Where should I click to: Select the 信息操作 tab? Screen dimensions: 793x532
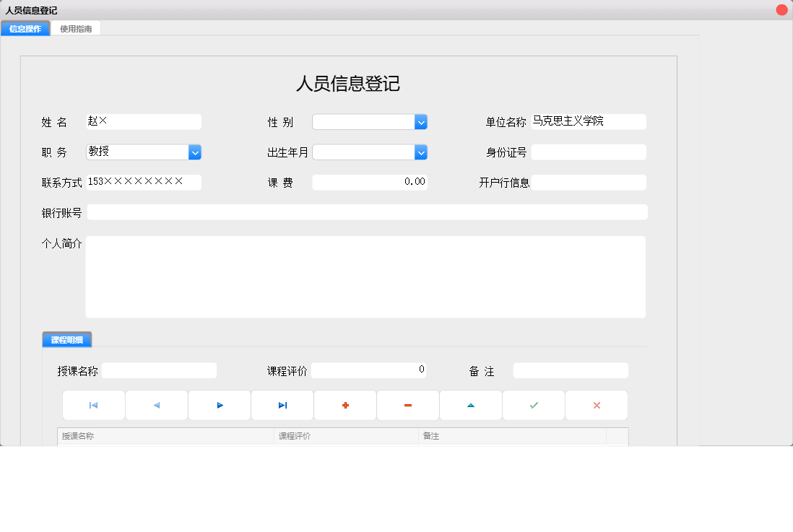[x=25, y=27]
